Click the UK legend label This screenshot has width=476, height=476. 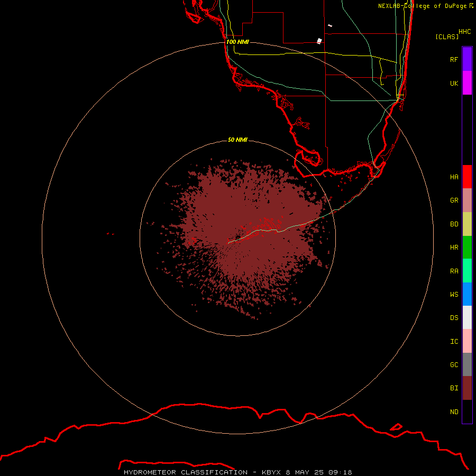pyautogui.click(x=454, y=83)
